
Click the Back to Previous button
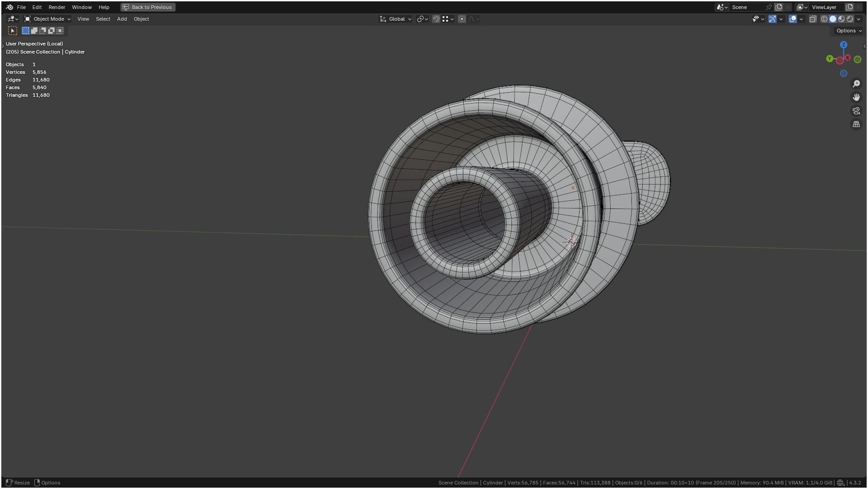tap(148, 7)
